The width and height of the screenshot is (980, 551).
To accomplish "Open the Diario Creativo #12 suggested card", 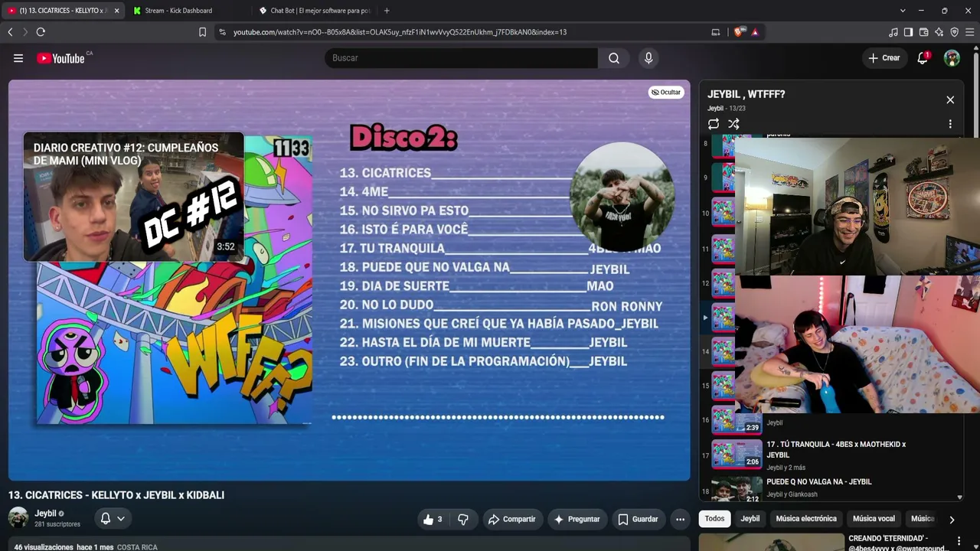I will tap(134, 197).
